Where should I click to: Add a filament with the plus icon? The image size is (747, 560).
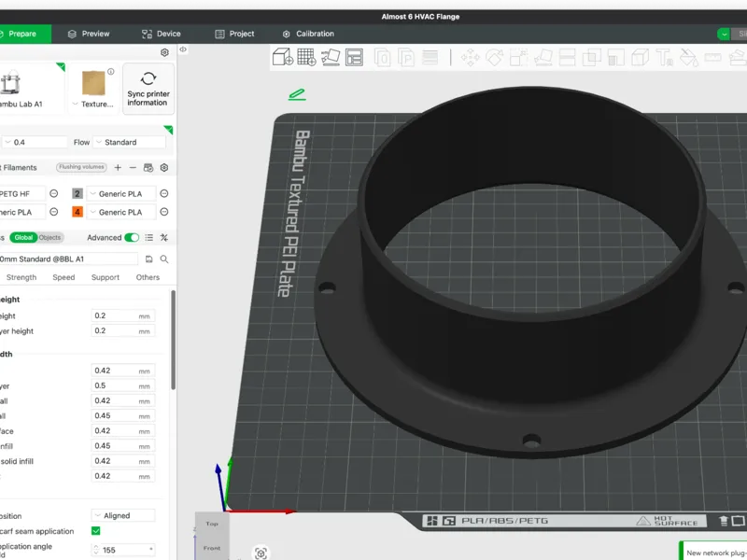pos(118,168)
